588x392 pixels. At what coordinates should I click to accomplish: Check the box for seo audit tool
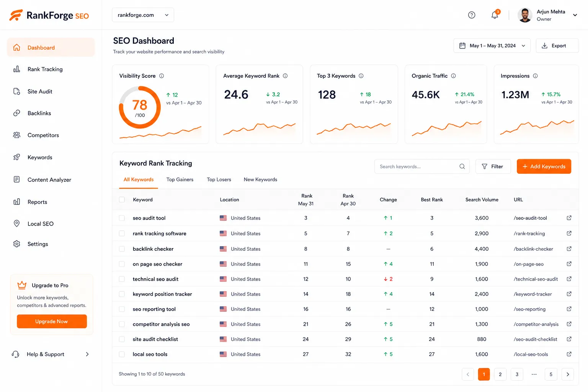coord(122,218)
